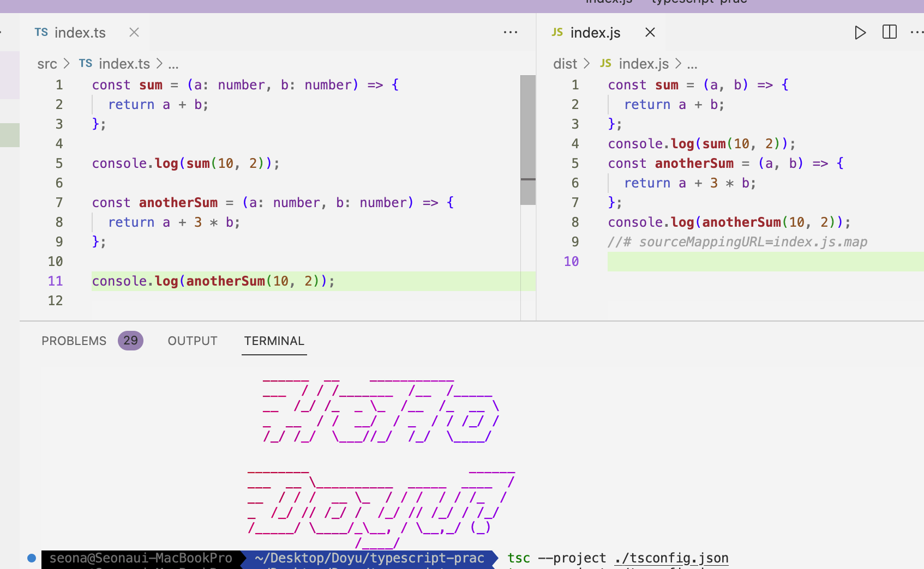
Task: Switch to the PROBLEMS panel tab
Action: pos(74,341)
